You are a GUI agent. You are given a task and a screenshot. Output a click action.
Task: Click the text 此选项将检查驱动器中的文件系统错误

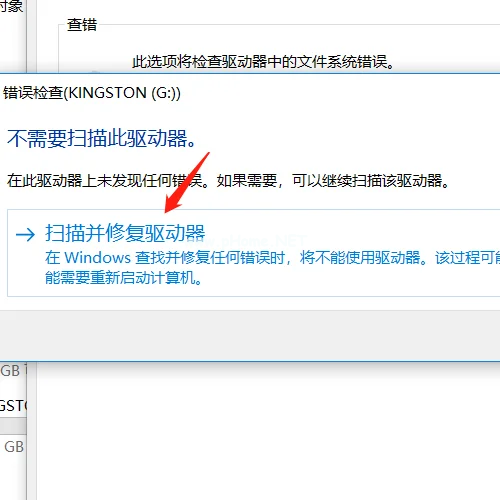(263, 62)
